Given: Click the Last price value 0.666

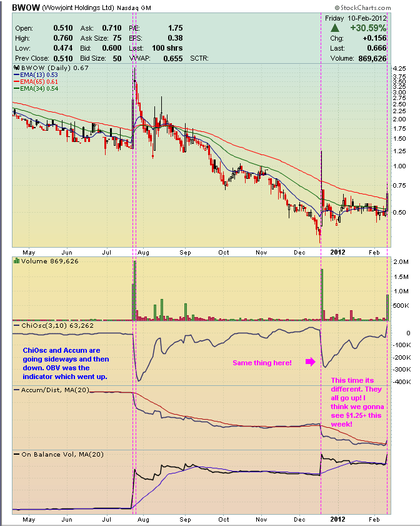Looking at the screenshot, I should pos(377,48).
